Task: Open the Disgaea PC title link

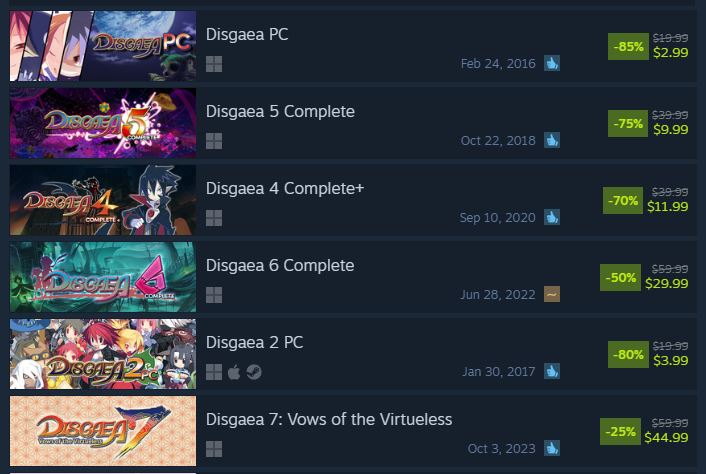Action: click(x=247, y=35)
